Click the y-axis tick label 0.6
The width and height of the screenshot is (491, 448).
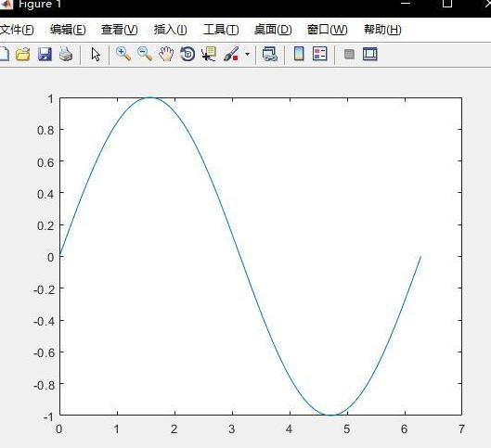45,162
